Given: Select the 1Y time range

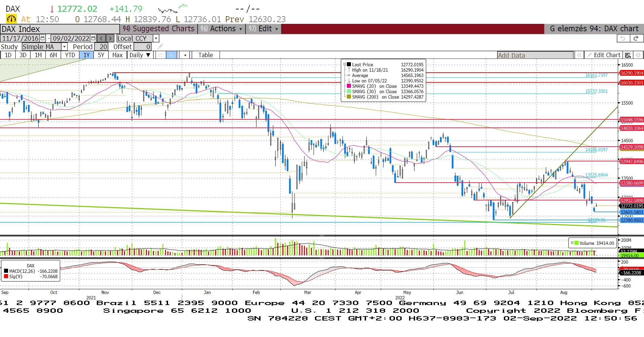Looking at the screenshot, I should click(x=86, y=55).
